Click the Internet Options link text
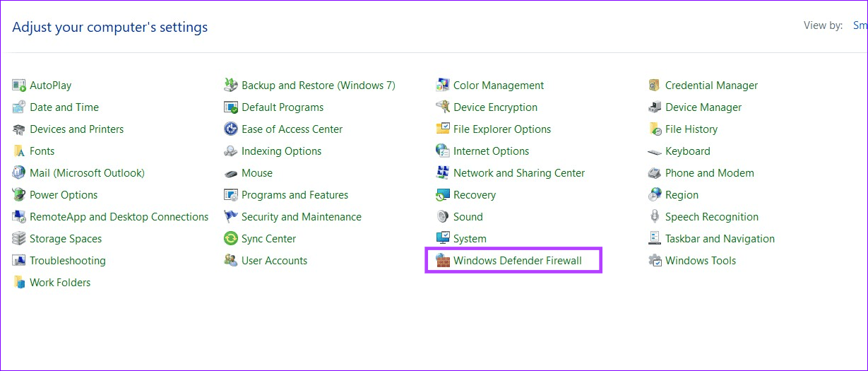Viewport: 868px width, 371px height. point(491,151)
